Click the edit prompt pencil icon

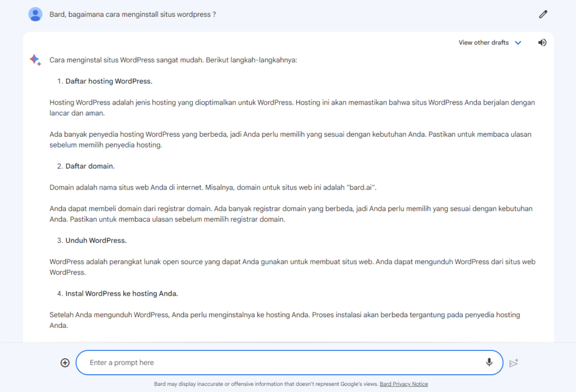tap(543, 14)
